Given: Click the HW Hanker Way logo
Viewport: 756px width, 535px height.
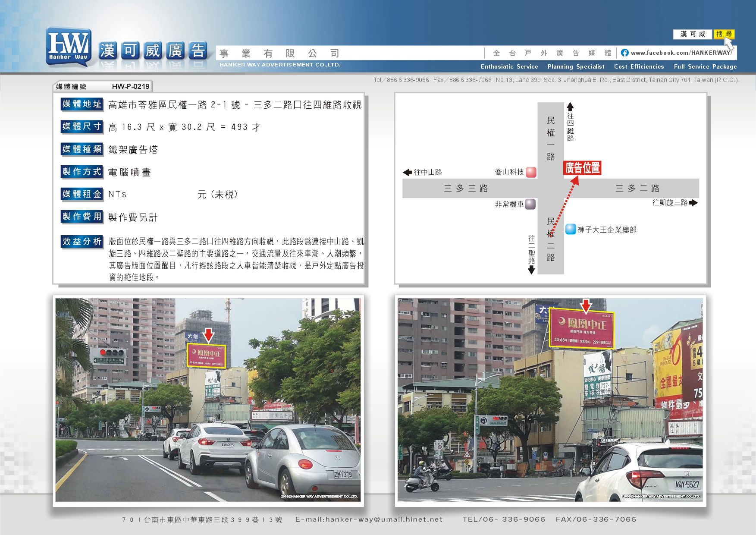Looking at the screenshot, I should tap(69, 47).
